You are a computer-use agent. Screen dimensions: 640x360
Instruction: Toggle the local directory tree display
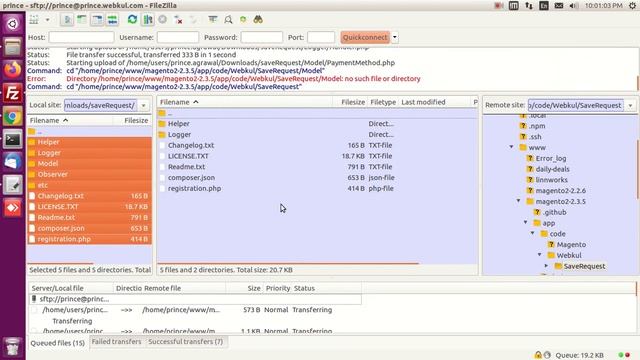pyautogui.click(x=82, y=20)
